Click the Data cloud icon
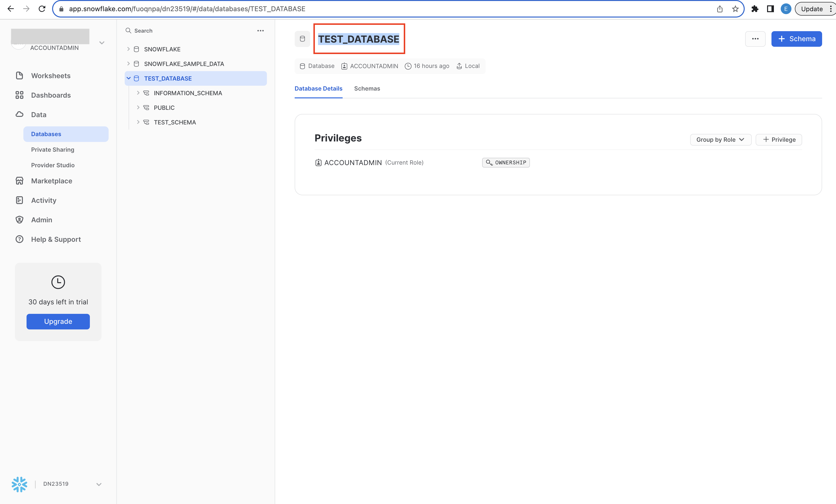 19,114
